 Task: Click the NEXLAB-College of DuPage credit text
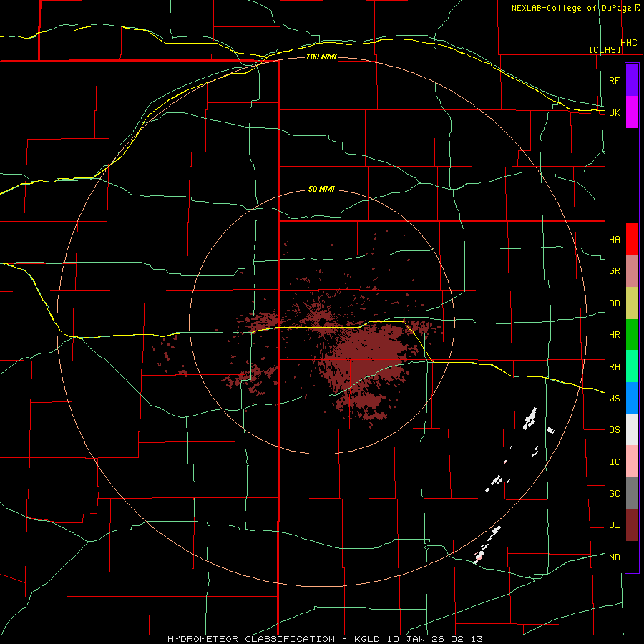point(572,8)
